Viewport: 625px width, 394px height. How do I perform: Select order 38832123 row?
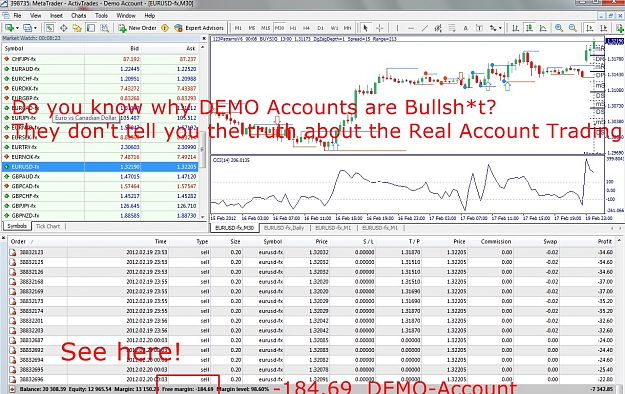click(311, 252)
